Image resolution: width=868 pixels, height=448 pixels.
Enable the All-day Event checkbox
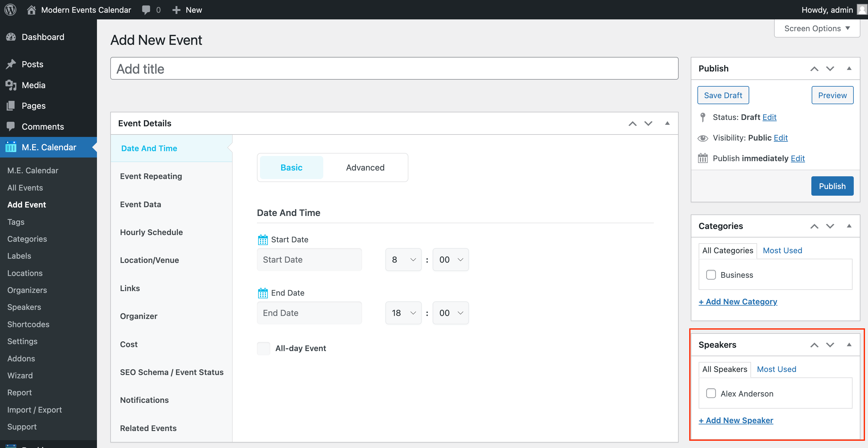tap(263, 348)
